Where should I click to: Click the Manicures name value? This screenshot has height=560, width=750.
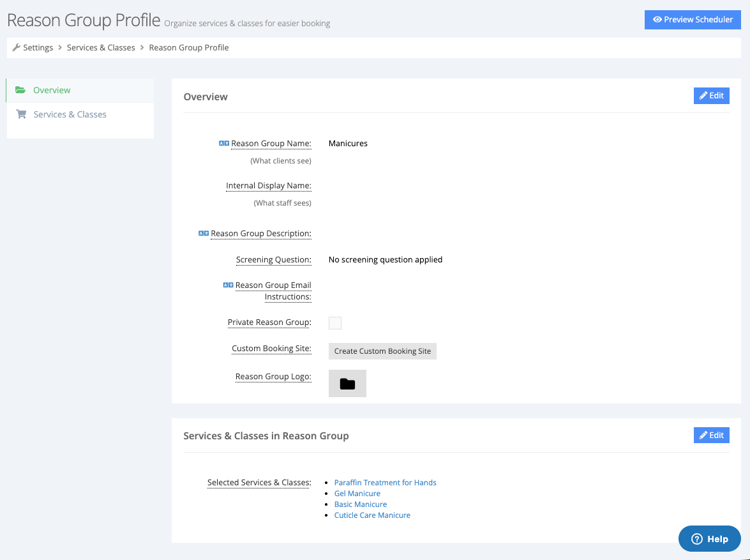[348, 144]
